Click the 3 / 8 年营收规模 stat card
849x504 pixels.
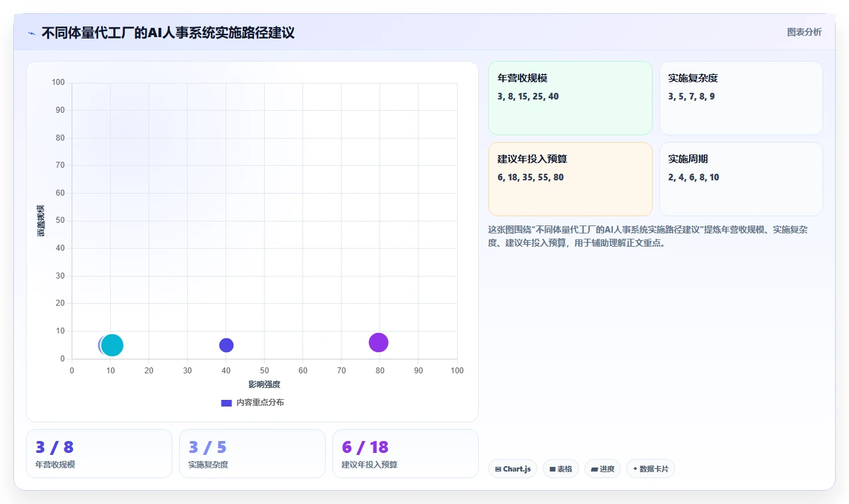(99, 454)
